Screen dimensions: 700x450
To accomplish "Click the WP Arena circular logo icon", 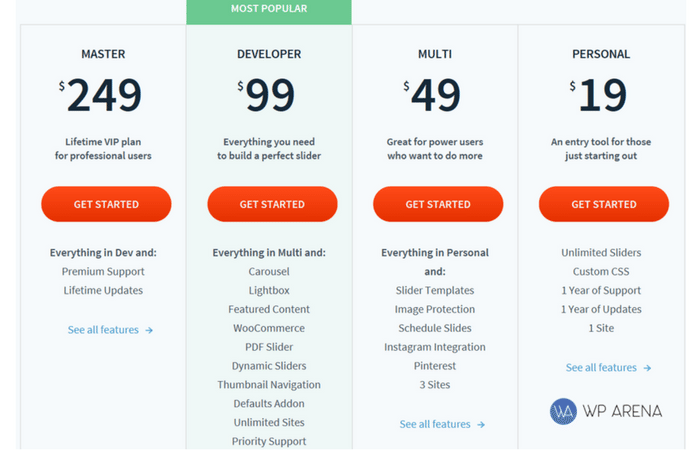I will (563, 411).
